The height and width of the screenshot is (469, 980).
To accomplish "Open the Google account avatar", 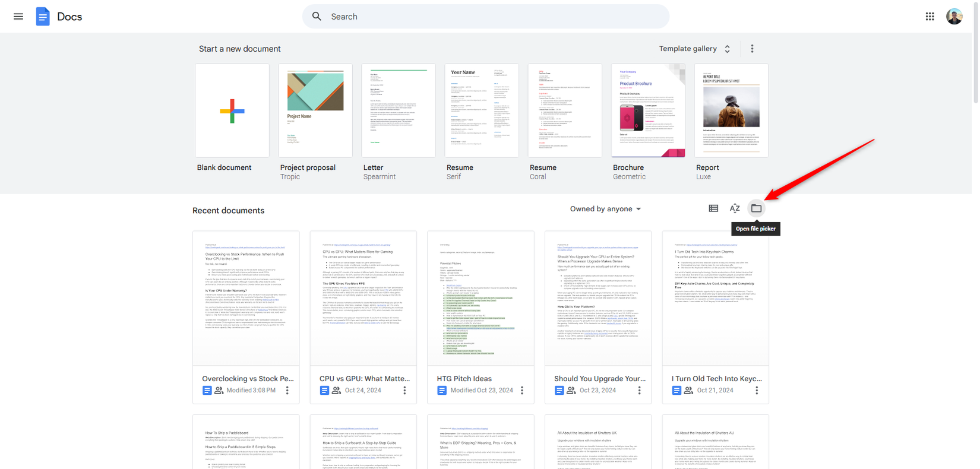I will click(x=954, y=17).
